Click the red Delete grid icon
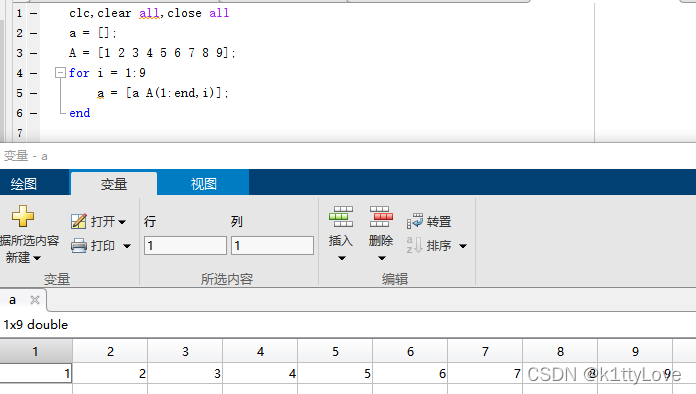Viewport: 696px width, 394px height. tap(381, 217)
